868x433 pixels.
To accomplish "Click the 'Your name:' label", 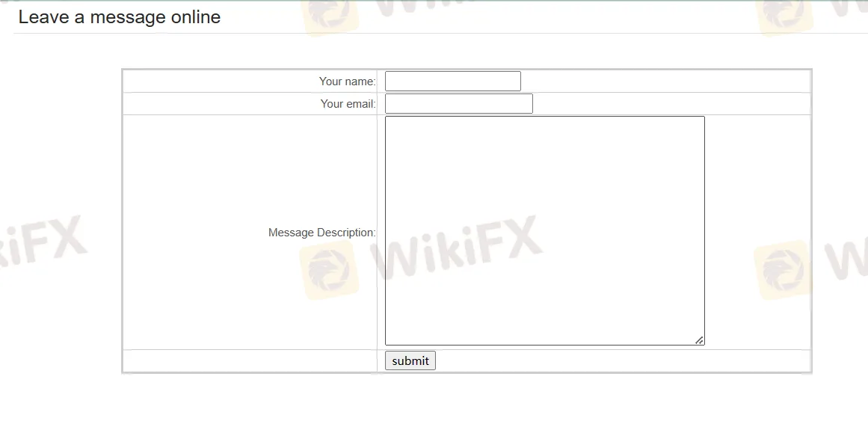I will coord(347,81).
